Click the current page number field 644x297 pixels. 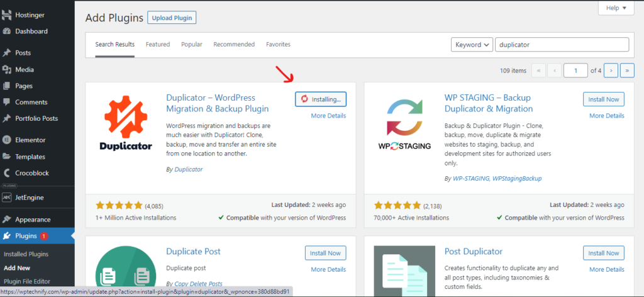tap(575, 70)
